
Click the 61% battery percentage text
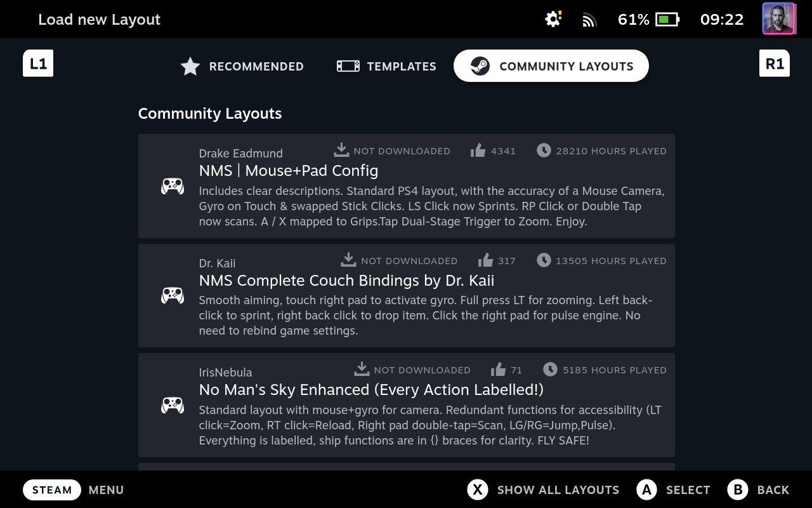click(x=634, y=20)
